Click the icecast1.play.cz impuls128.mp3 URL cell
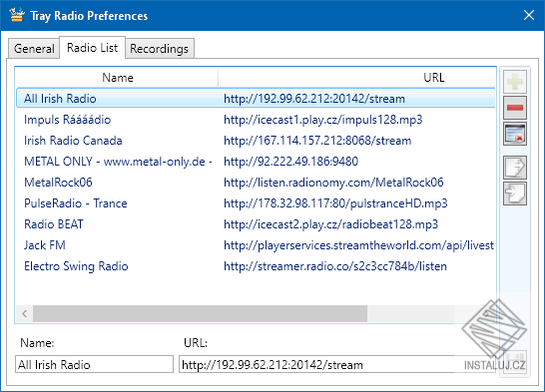 (322, 120)
